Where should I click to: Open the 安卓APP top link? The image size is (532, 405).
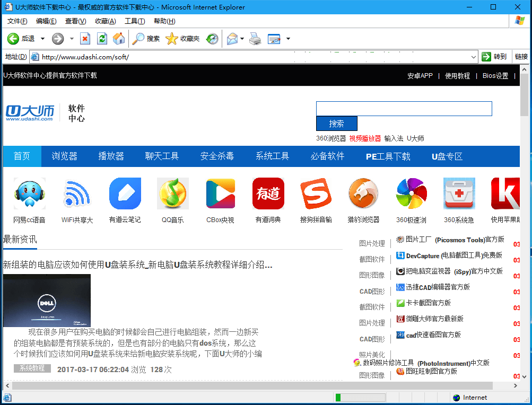pos(420,76)
